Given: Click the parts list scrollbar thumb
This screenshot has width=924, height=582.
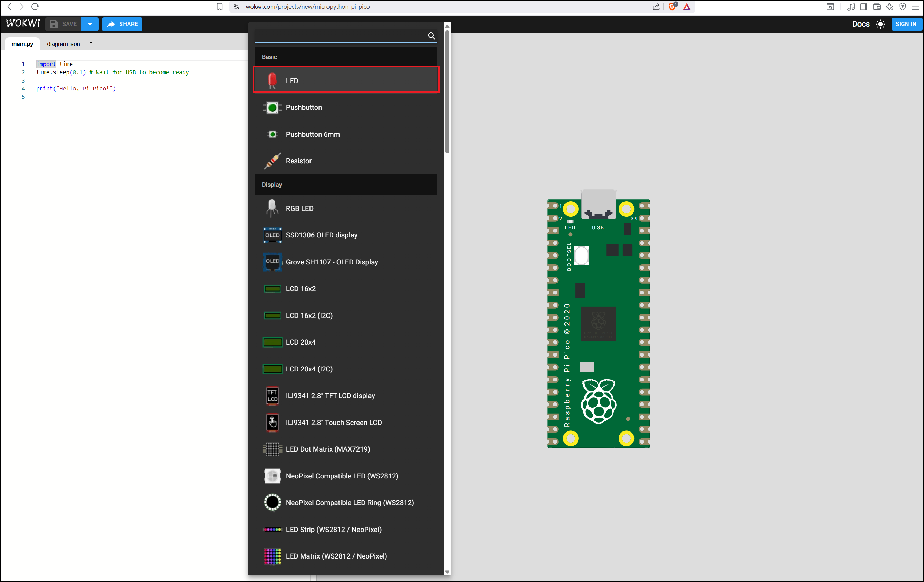Looking at the screenshot, I should coord(447,91).
